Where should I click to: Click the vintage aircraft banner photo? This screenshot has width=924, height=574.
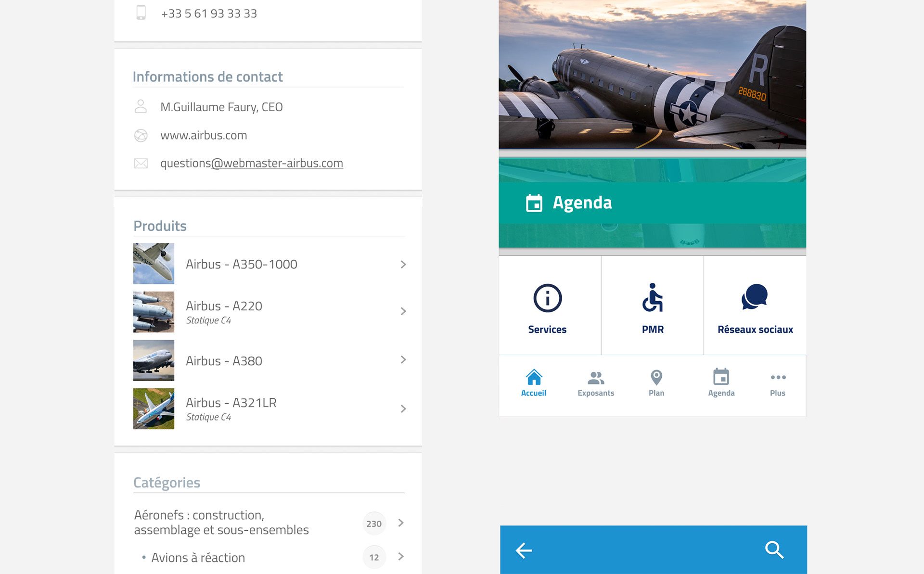point(652,75)
